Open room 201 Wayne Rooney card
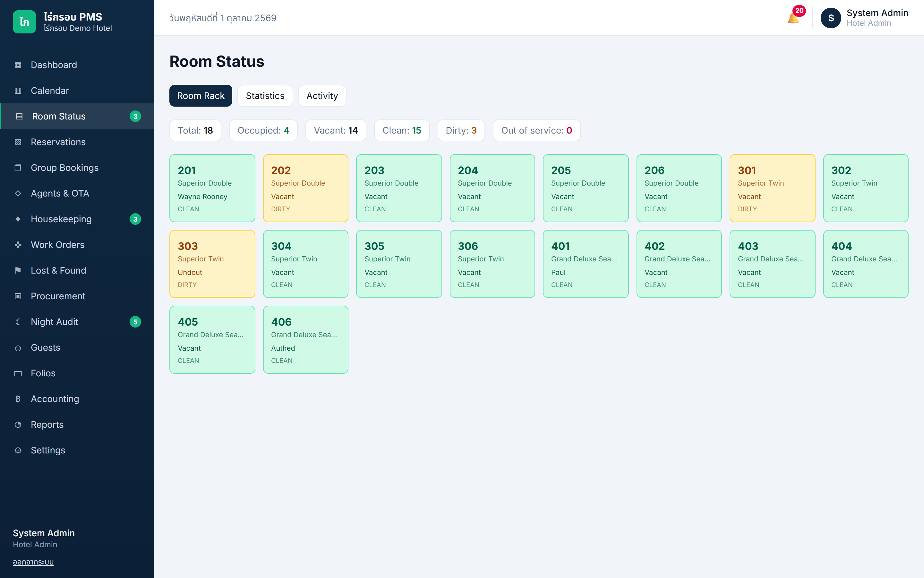This screenshot has height=578, width=924. tap(212, 188)
